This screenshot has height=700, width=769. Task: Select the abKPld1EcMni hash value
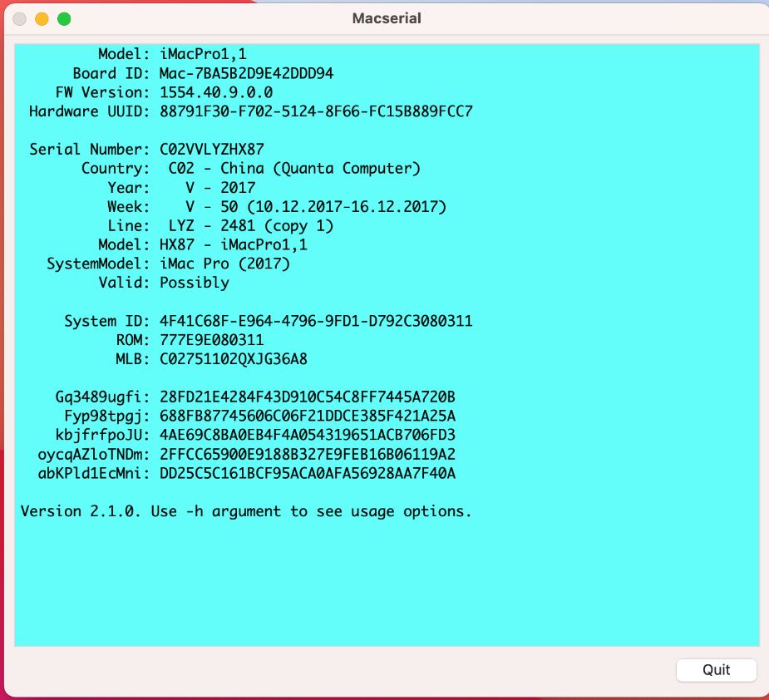click(x=308, y=473)
